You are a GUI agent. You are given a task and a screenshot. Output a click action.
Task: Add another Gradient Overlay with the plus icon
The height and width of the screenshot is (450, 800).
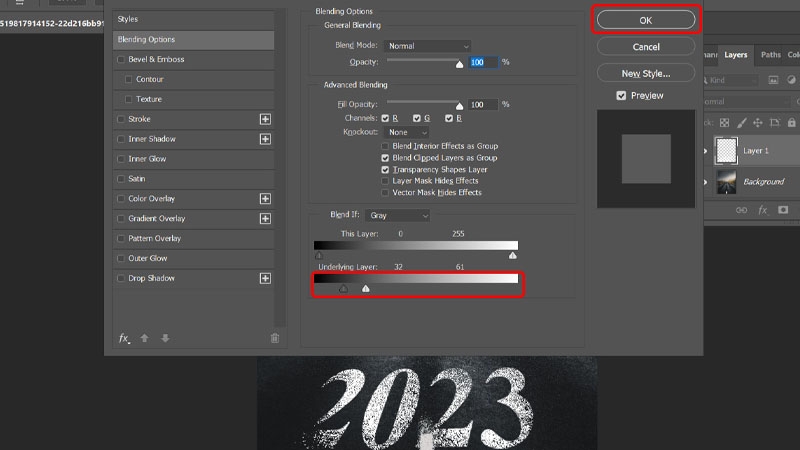click(265, 219)
